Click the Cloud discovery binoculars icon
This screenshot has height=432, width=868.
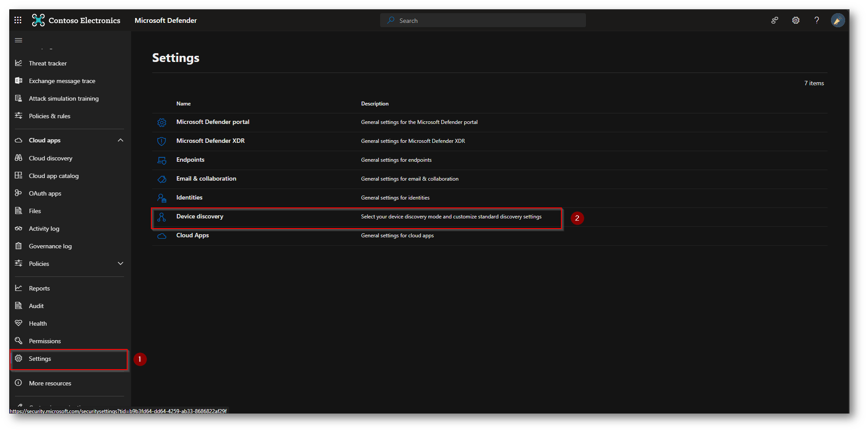coord(18,158)
